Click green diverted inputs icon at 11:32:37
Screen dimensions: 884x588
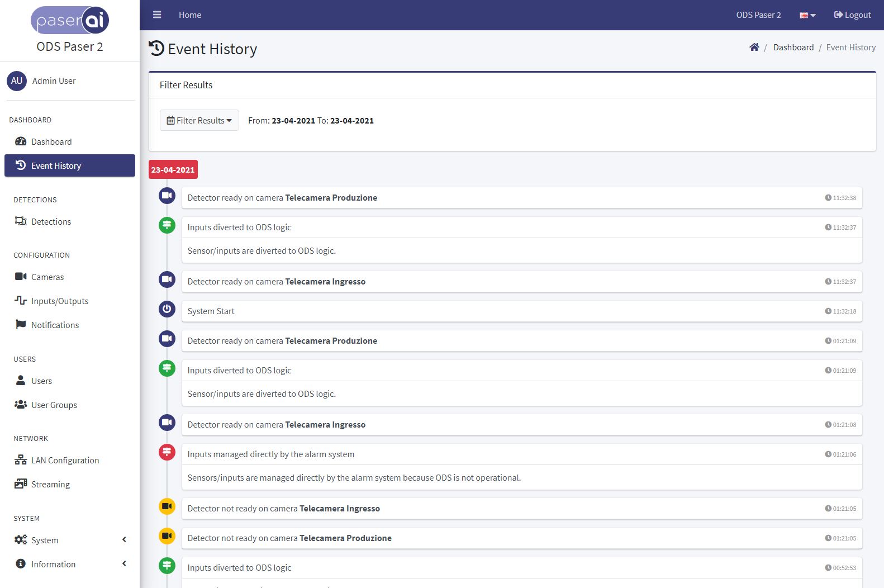pos(167,225)
